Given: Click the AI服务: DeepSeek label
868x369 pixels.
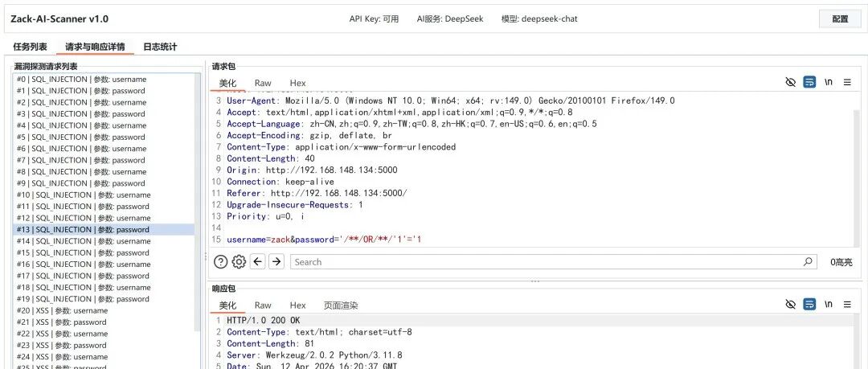Looking at the screenshot, I should coord(450,18).
